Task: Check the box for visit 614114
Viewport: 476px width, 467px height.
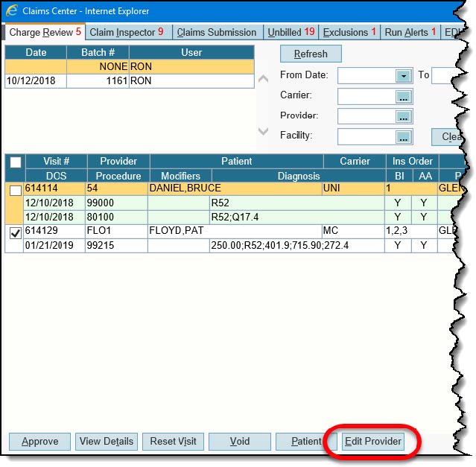Action: 15,191
